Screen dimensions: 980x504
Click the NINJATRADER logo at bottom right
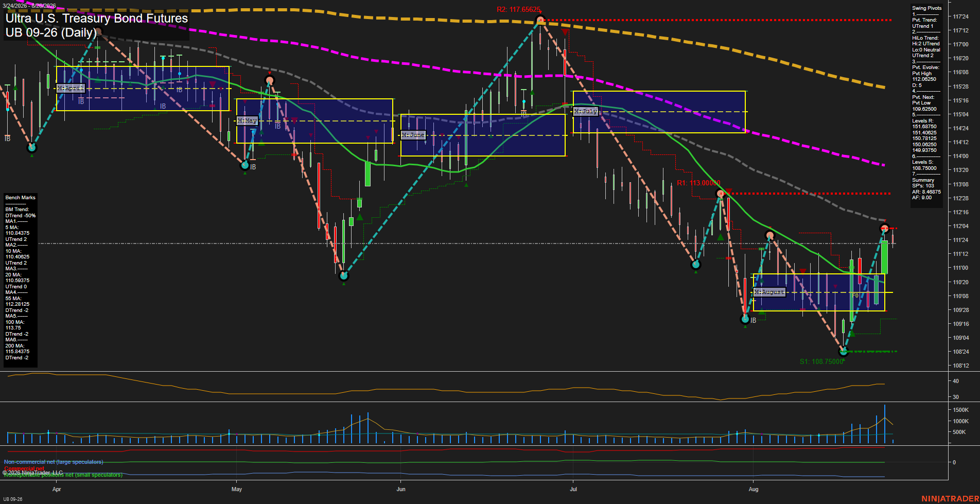coord(949,499)
